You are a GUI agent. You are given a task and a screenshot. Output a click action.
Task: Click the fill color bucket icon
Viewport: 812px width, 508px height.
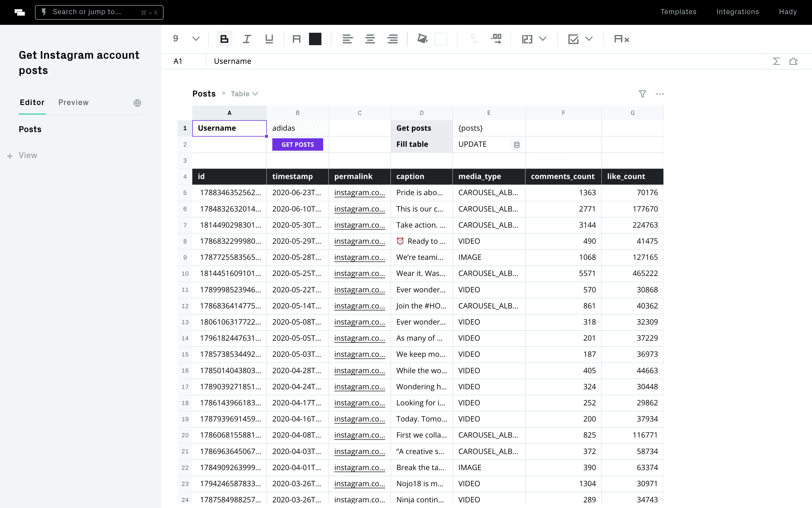coord(422,39)
